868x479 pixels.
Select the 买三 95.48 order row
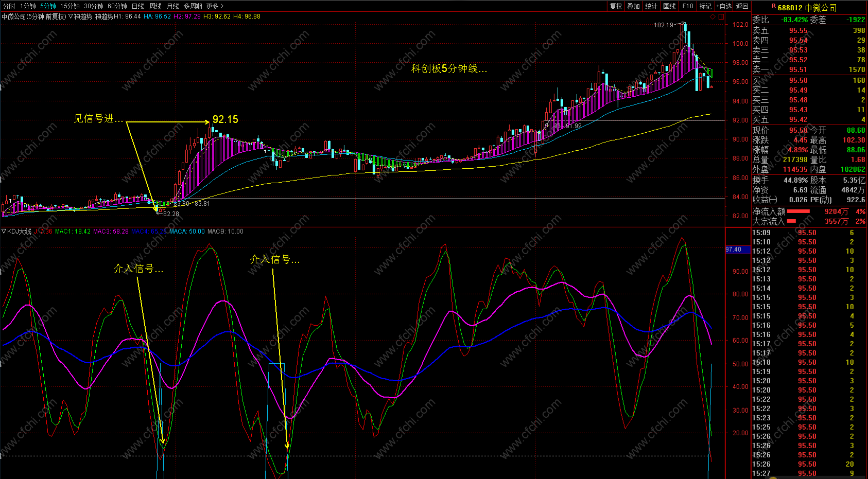[809, 100]
